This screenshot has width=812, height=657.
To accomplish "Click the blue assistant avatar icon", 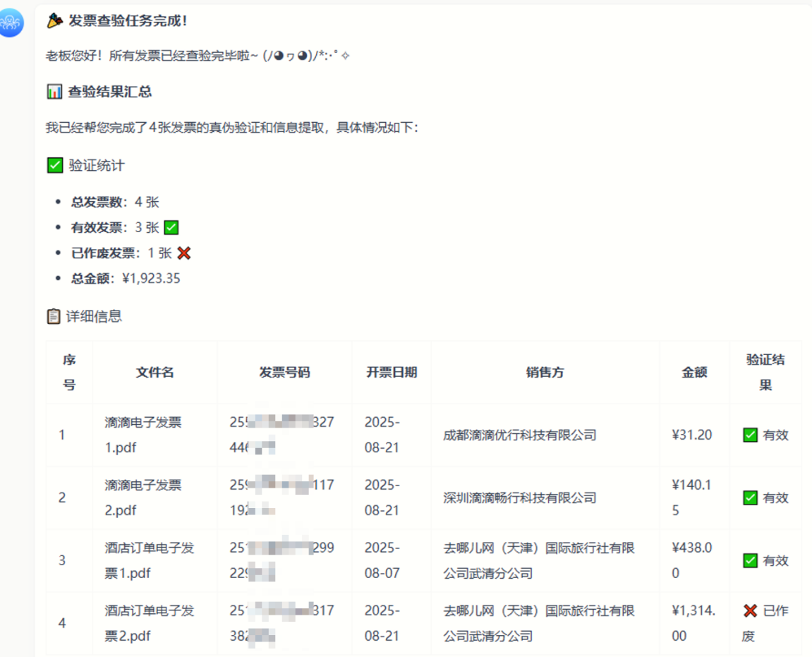I will [12, 23].
